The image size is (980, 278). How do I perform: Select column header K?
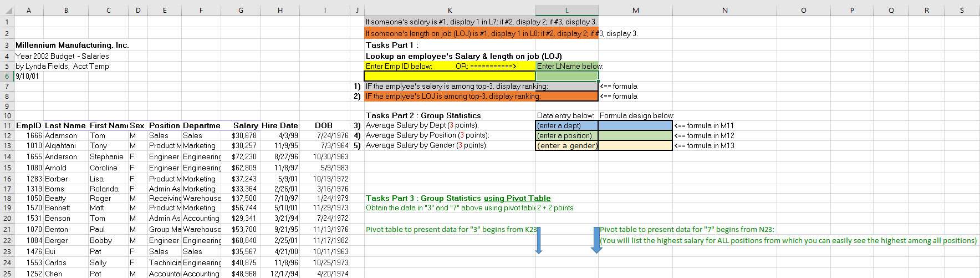coord(450,10)
